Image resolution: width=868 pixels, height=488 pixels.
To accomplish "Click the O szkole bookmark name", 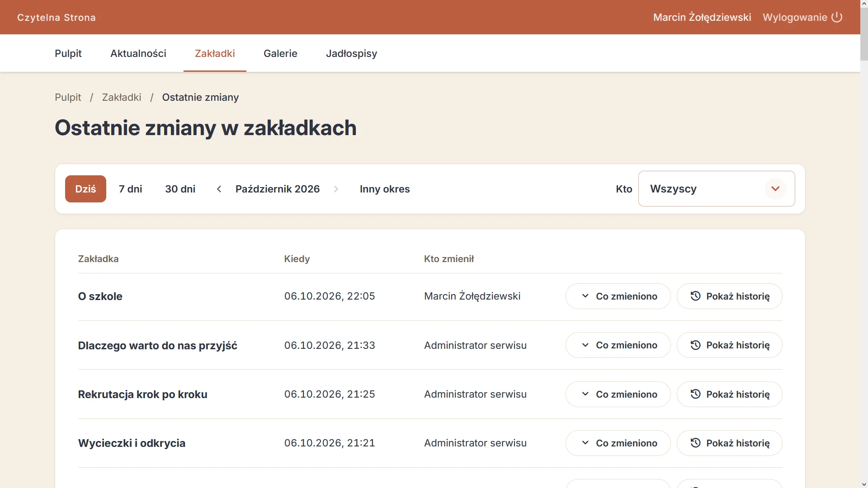I will [x=100, y=296].
